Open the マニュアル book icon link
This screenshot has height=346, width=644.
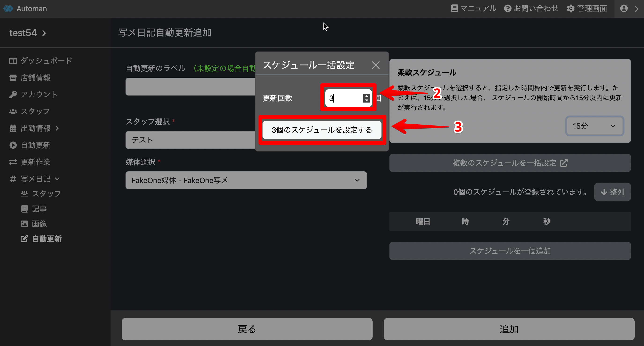coord(454,8)
